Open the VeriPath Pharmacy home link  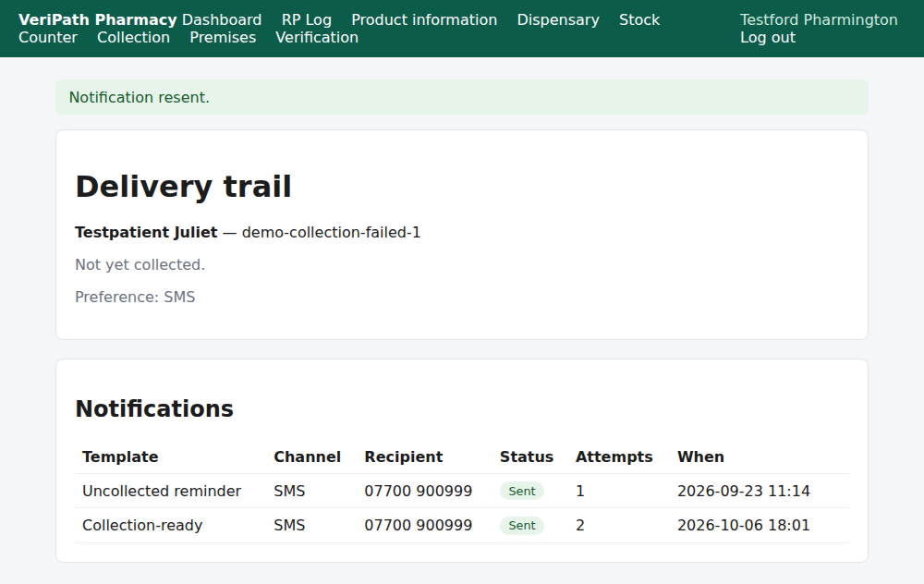pyautogui.click(x=98, y=19)
